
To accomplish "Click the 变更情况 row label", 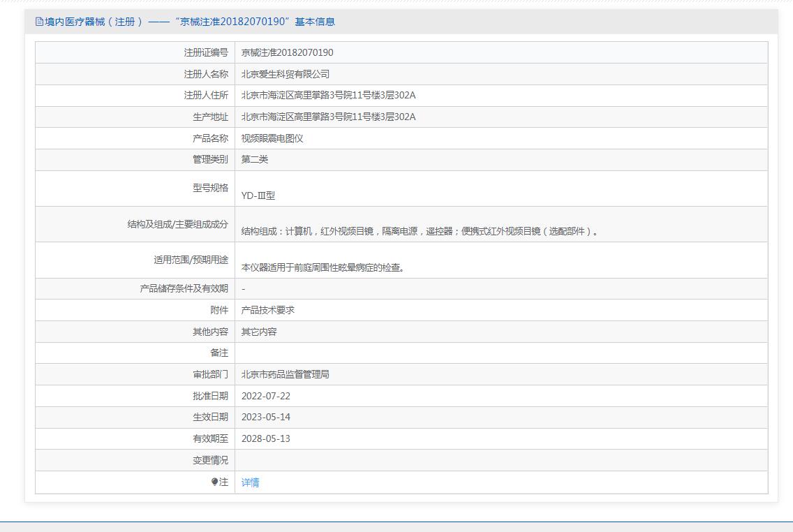I will (x=210, y=460).
